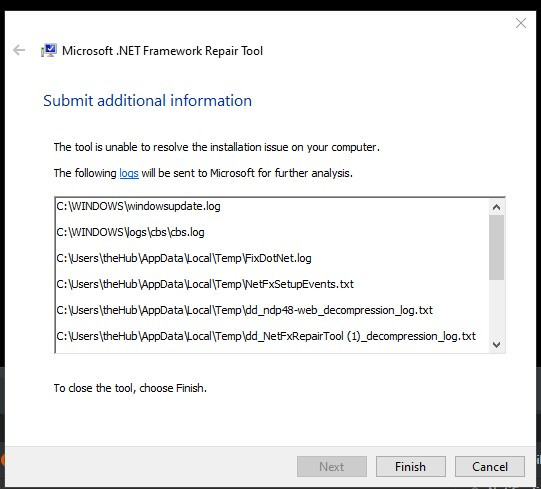Open the 'logs' hyperlink
Screen dimensions: 541x489
[x=129, y=173]
